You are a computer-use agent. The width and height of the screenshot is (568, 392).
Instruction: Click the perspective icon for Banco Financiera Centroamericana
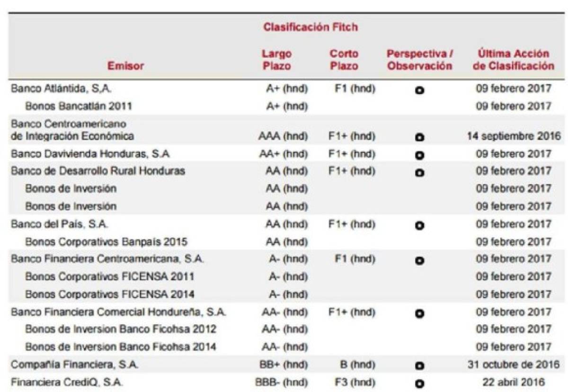pyautogui.click(x=419, y=260)
